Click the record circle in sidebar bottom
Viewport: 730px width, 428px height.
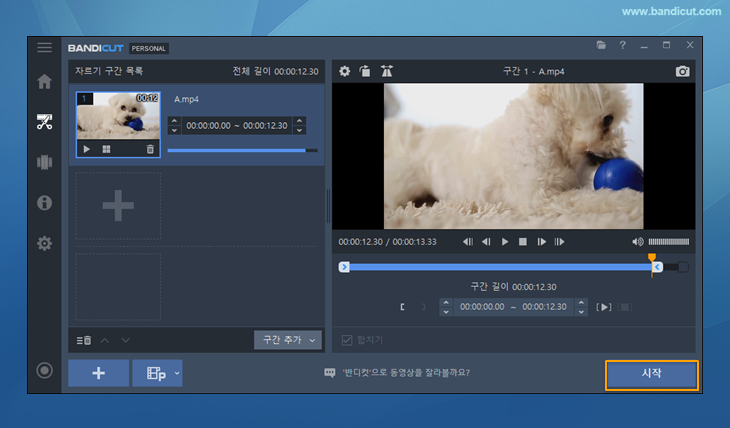point(44,370)
